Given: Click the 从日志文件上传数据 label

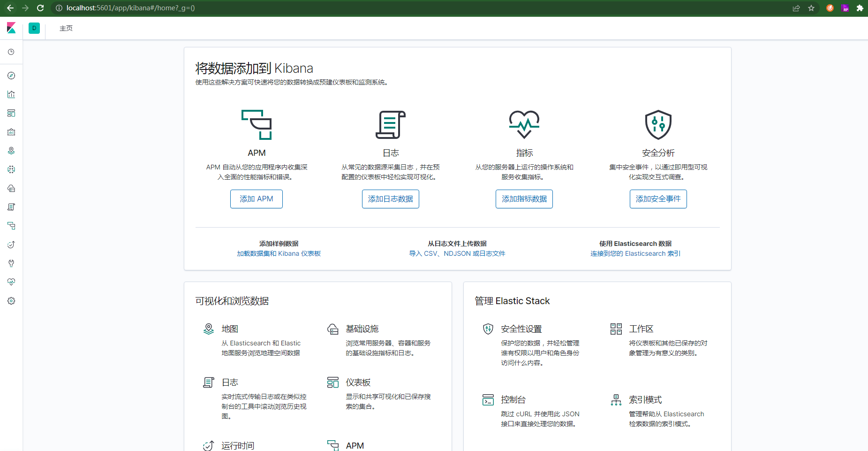Looking at the screenshot, I should tap(457, 244).
